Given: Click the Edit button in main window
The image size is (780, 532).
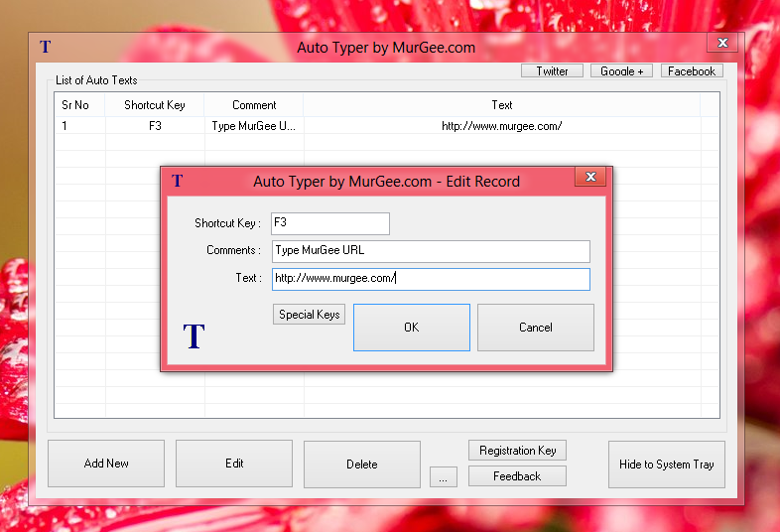Looking at the screenshot, I should 234,464.
